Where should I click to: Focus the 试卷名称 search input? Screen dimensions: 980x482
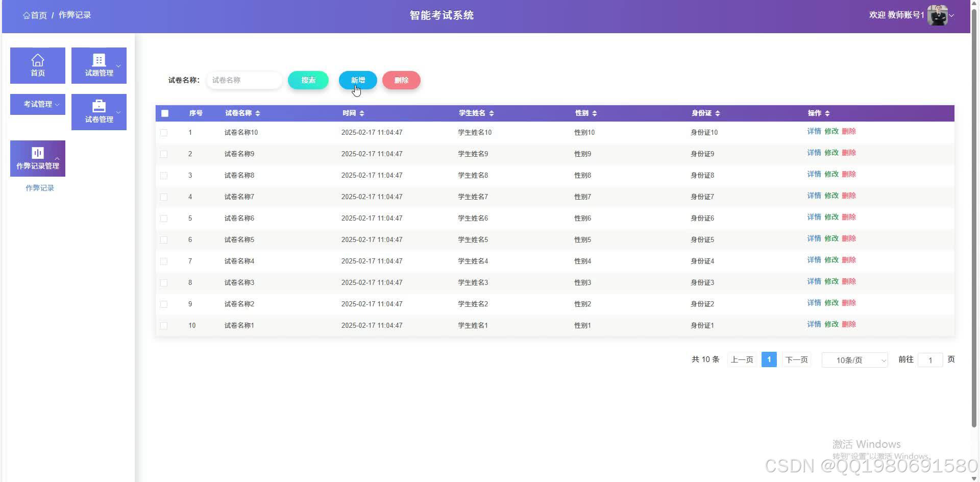point(244,80)
